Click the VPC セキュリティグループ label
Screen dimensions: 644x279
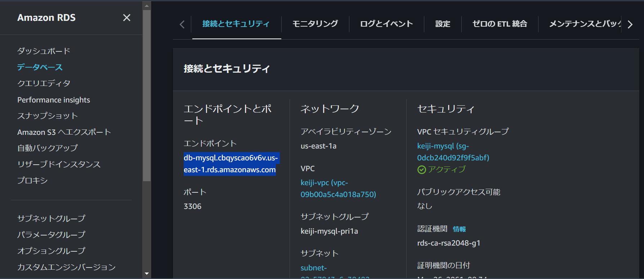tap(463, 132)
